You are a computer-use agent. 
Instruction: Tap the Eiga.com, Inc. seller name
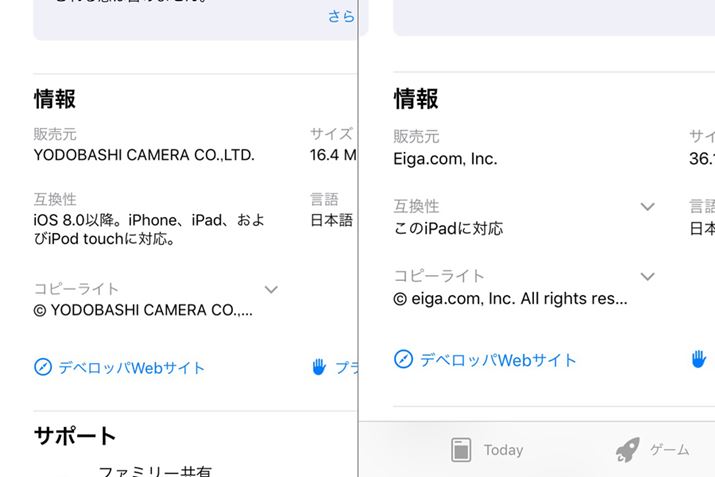click(445, 158)
